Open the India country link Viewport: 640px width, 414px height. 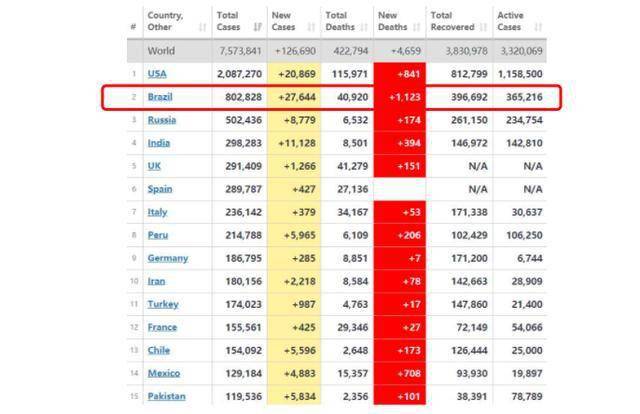[159, 143]
